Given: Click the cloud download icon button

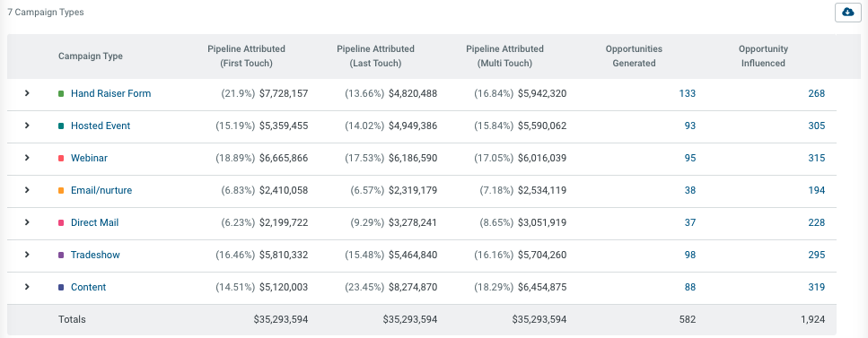Looking at the screenshot, I should click(847, 13).
